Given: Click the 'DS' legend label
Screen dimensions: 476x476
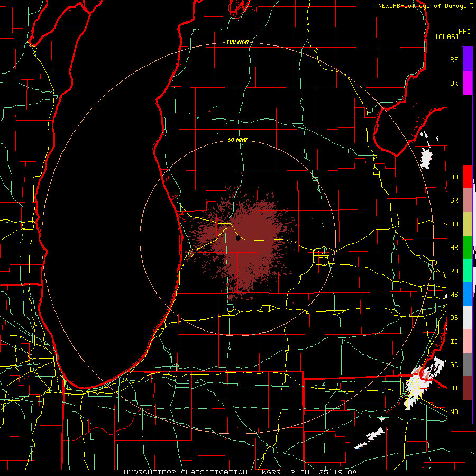Looking at the screenshot, I should [x=454, y=318].
